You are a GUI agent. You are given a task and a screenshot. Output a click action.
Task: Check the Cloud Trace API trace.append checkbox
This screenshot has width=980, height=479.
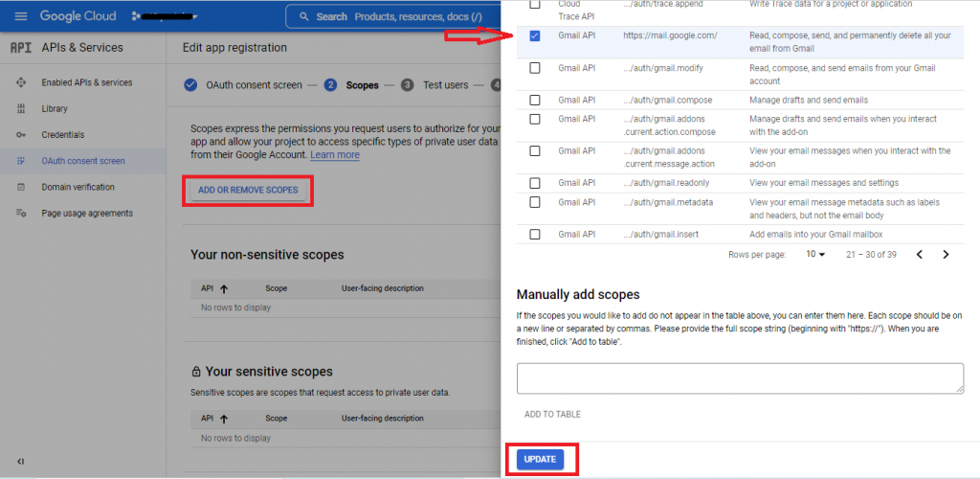pos(534,5)
